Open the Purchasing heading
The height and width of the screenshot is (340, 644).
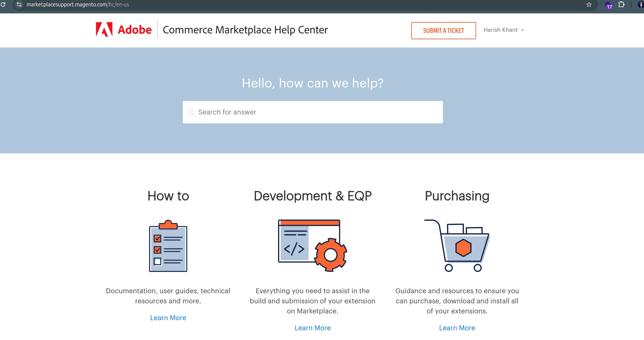[457, 196]
